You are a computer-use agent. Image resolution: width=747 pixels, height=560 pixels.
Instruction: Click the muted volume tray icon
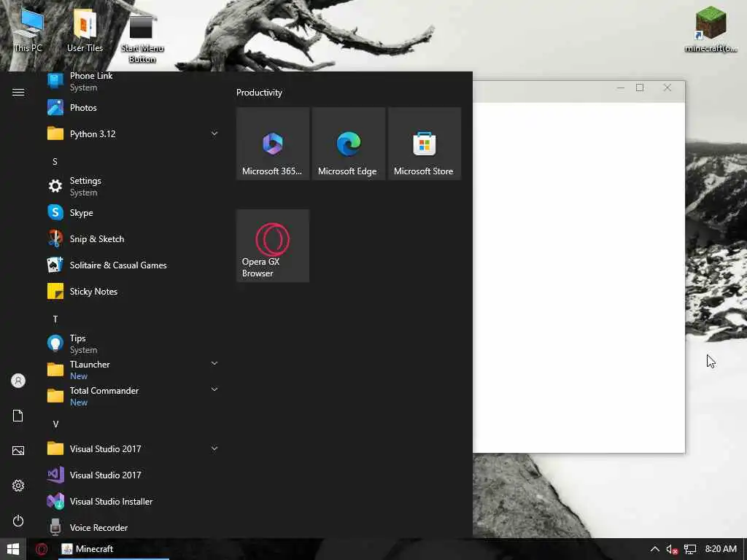672,549
